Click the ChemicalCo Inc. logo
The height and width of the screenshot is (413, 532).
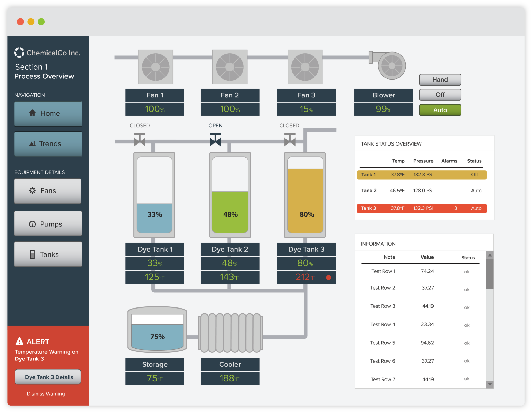[x=19, y=53]
